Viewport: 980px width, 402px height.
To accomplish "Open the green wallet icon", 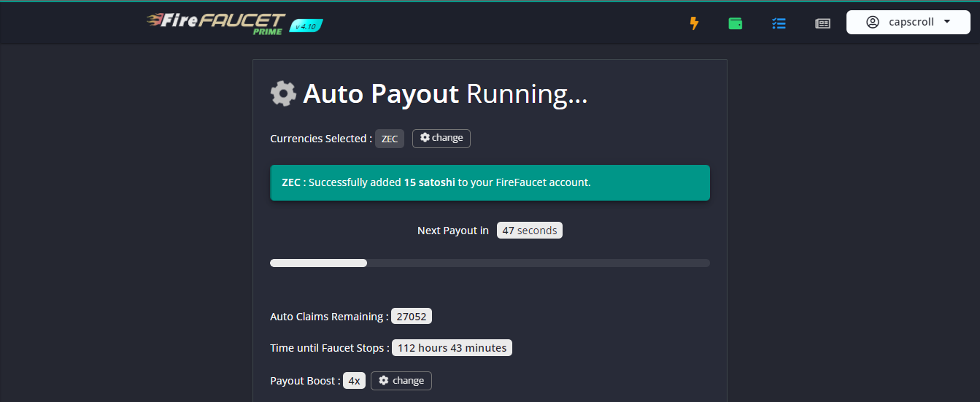I will pyautogui.click(x=736, y=23).
